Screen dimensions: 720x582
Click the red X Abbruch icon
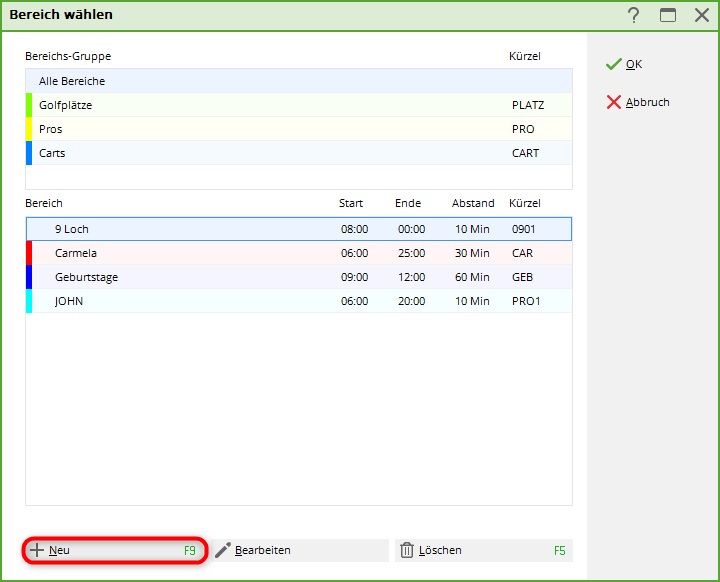pyautogui.click(x=613, y=102)
